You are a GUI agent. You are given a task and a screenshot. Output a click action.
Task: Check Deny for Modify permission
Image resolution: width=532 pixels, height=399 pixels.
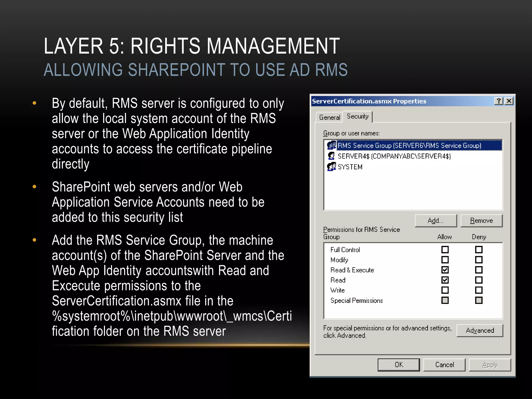[479, 260]
